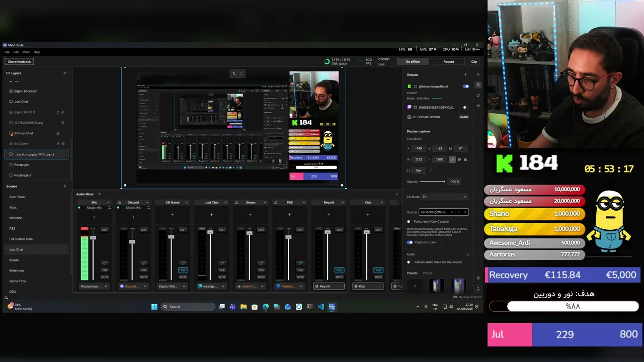
Task: Click the width input field showing 2133
Action: [x=419, y=159]
